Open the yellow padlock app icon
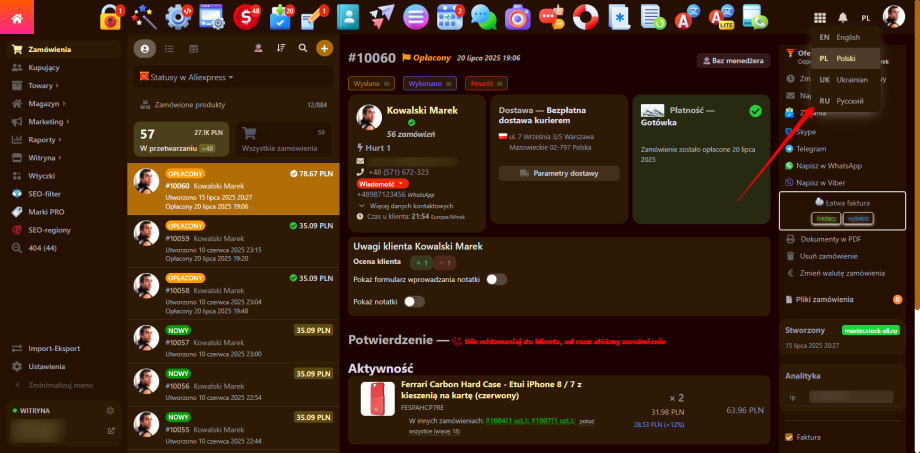The width and height of the screenshot is (920, 453). point(110,17)
